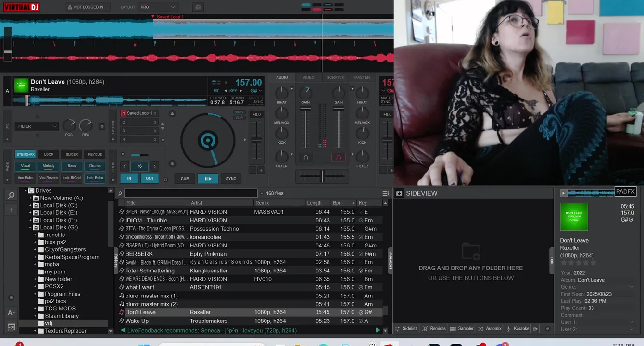Shift key up with right KEY arrow
The height and width of the screenshot is (346, 644).
[240, 91]
